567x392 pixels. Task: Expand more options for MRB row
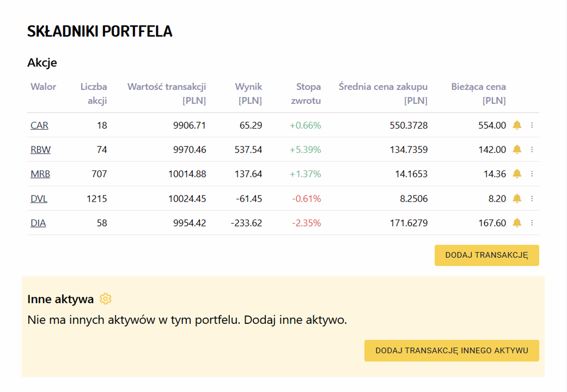tap(532, 174)
